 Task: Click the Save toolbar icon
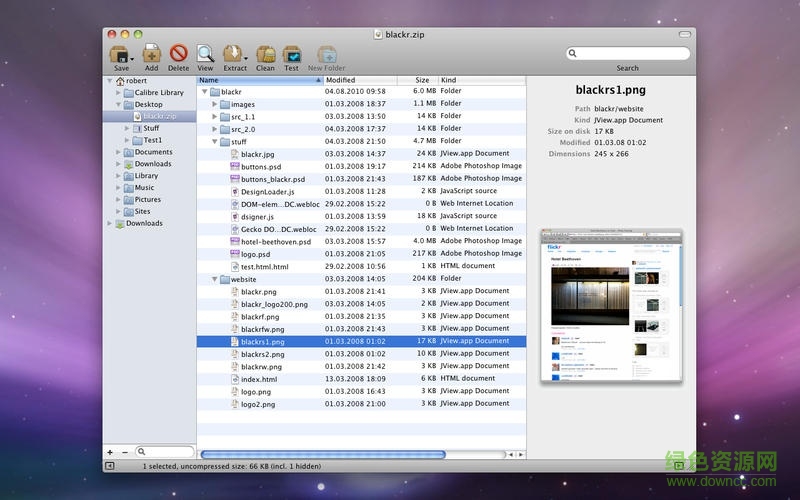pyautogui.click(x=120, y=54)
